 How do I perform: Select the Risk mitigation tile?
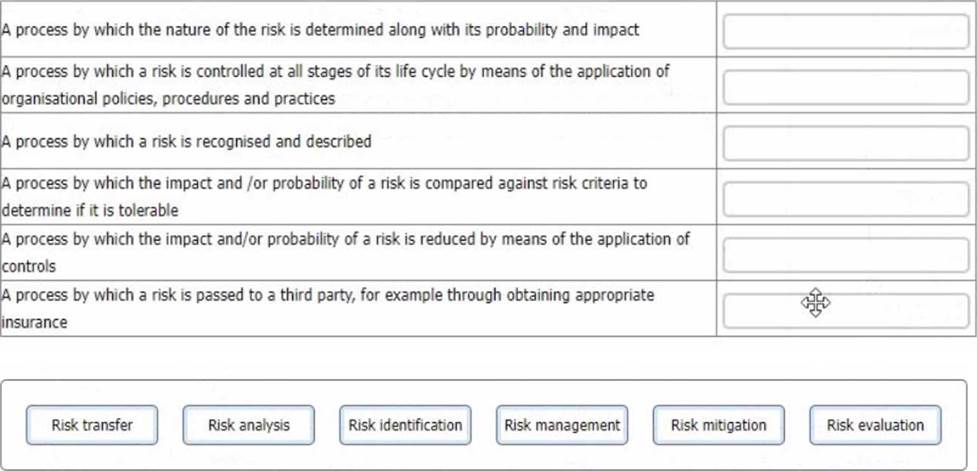pyautogui.click(x=718, y=425)
